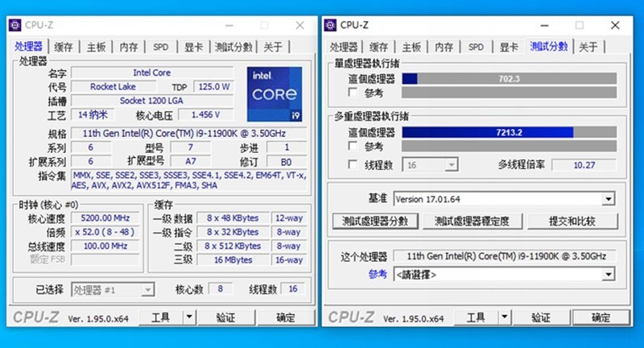Open 工具 dropdown arrow in left window
Viewport: 644px width, 348px height.
(189, 317)
